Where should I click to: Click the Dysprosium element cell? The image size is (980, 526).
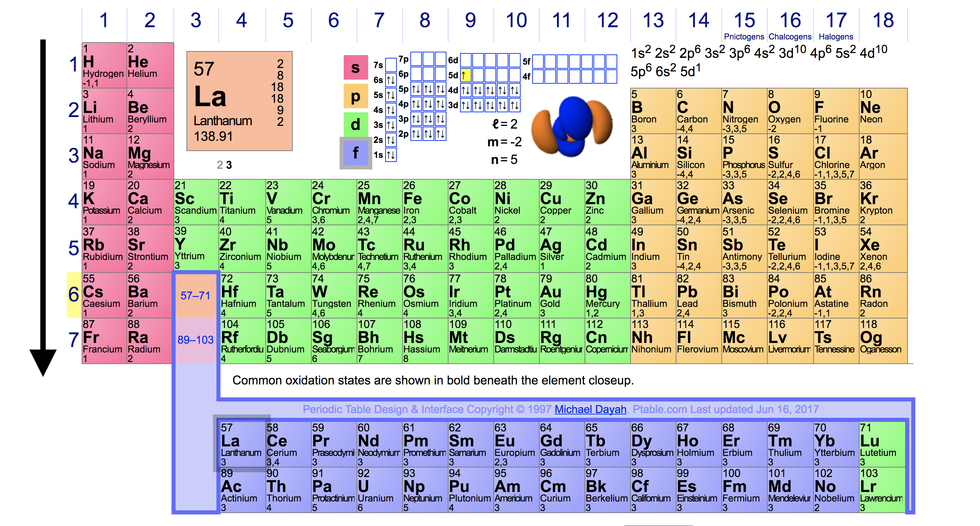tap(653, 444)
